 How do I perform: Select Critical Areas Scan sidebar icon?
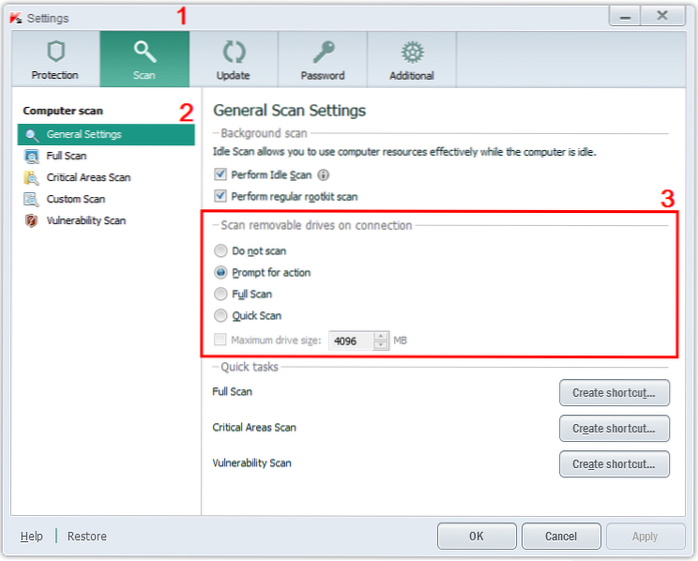[x=31, y=178]
